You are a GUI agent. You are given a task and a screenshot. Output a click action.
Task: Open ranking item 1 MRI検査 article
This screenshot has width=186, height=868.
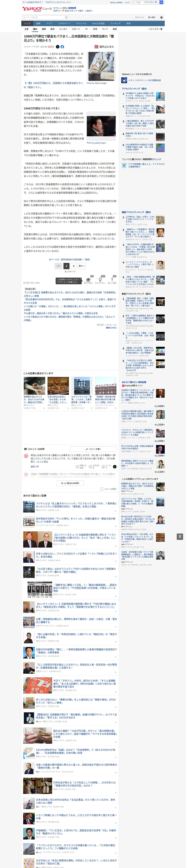[x=140, y=95]
